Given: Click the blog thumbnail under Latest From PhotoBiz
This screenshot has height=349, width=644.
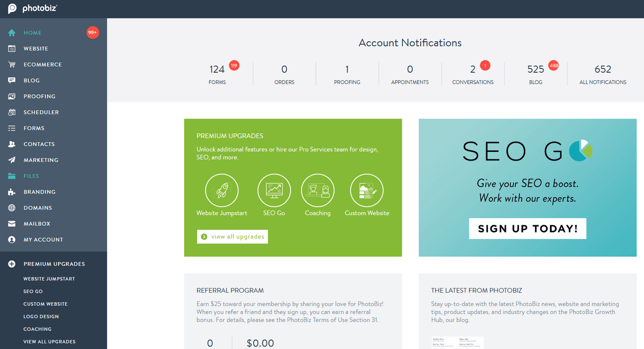Looking at the screenshot, I should click(x=458, y=343).
